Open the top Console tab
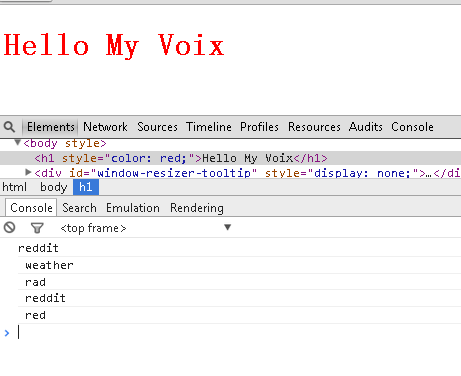This screenshot has height=376, width=461. (412, 127)
